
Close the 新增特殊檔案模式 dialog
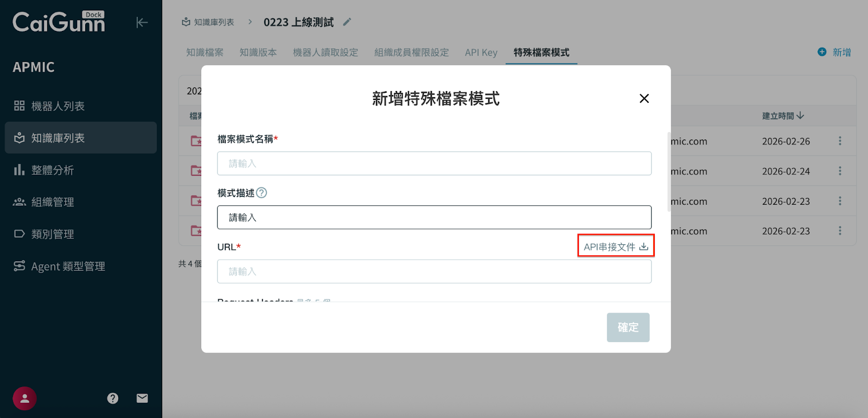coord(644,98)
